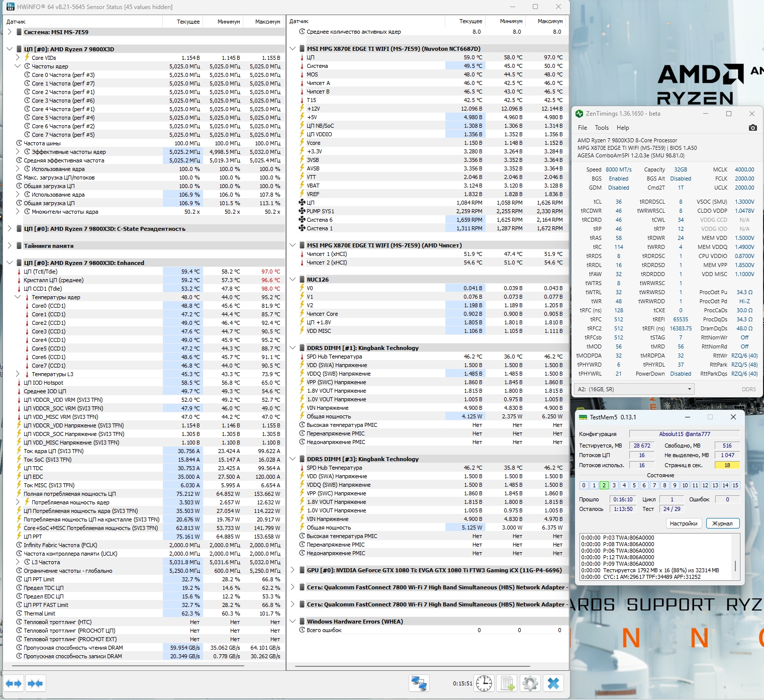Click the ZenTimings green logo icon in title bar
Viewport: 764px width, 700px height.
(x=580, y=114)
